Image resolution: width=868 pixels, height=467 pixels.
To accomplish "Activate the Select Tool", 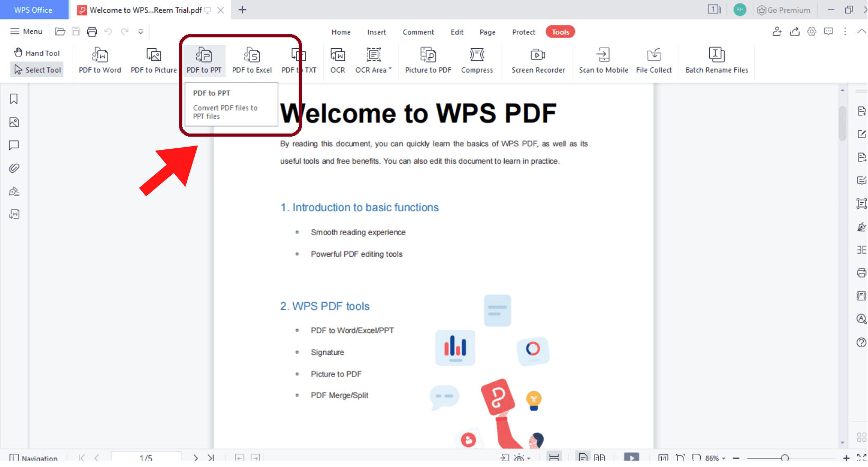I will click(x=37, y=70).
